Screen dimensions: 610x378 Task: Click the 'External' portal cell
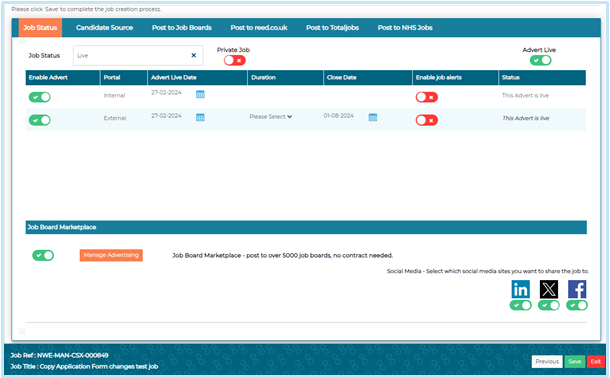tap(115, 118)
